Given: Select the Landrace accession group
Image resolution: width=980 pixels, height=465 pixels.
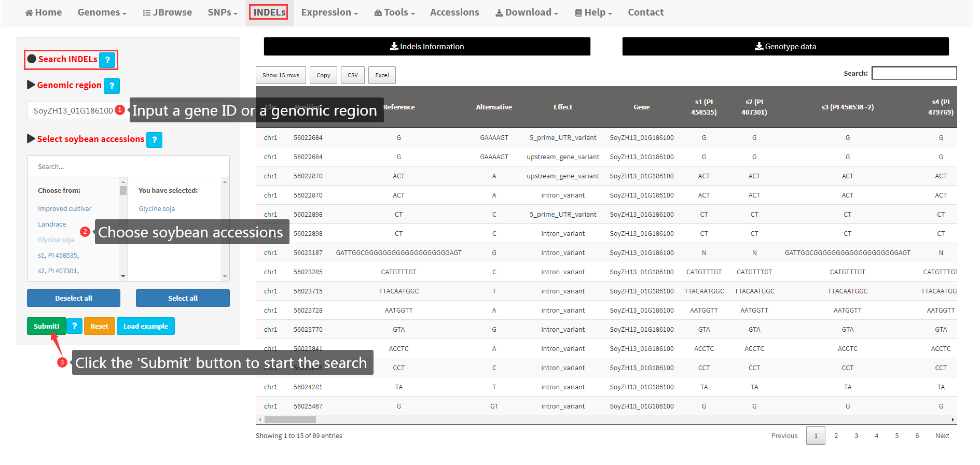Looking at the screenshot, I should tap(52, 224).
